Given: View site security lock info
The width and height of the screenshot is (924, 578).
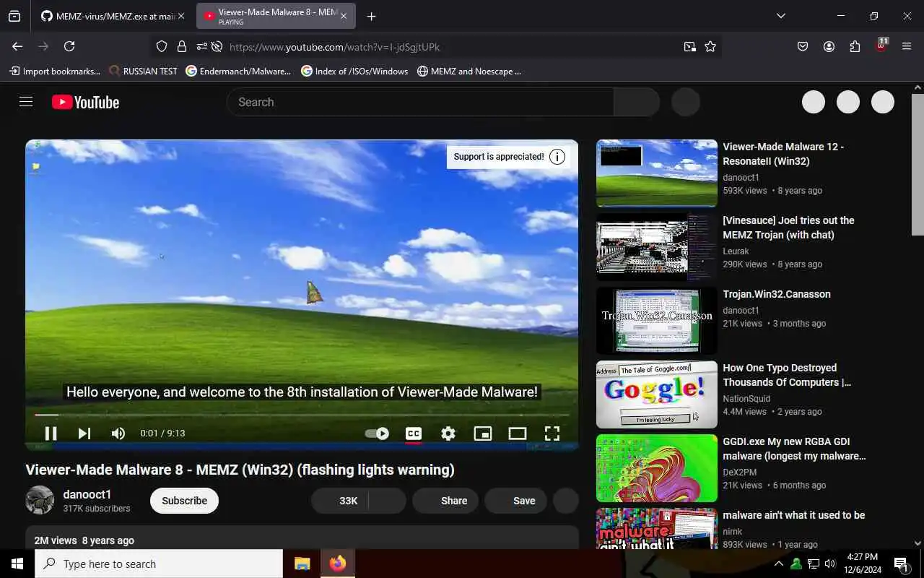Looking at the screenshot, I should coord(182,46).
